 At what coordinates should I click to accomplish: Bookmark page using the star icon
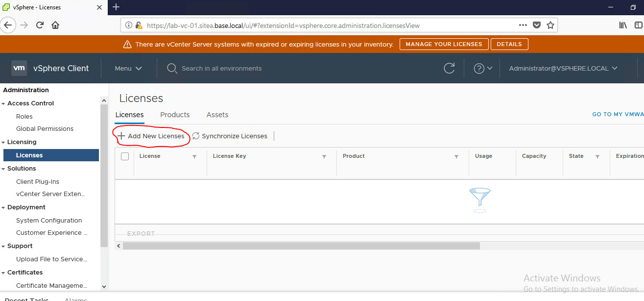click(x=550, y=25)
